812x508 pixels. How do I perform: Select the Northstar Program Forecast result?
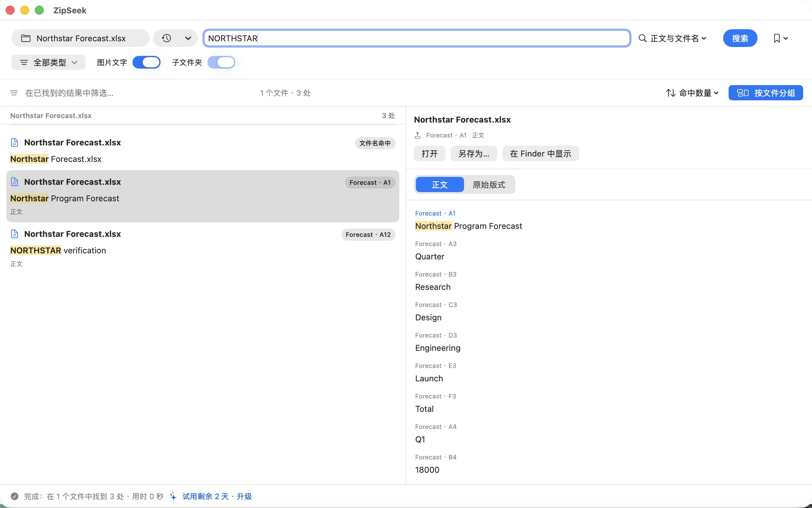203,196
